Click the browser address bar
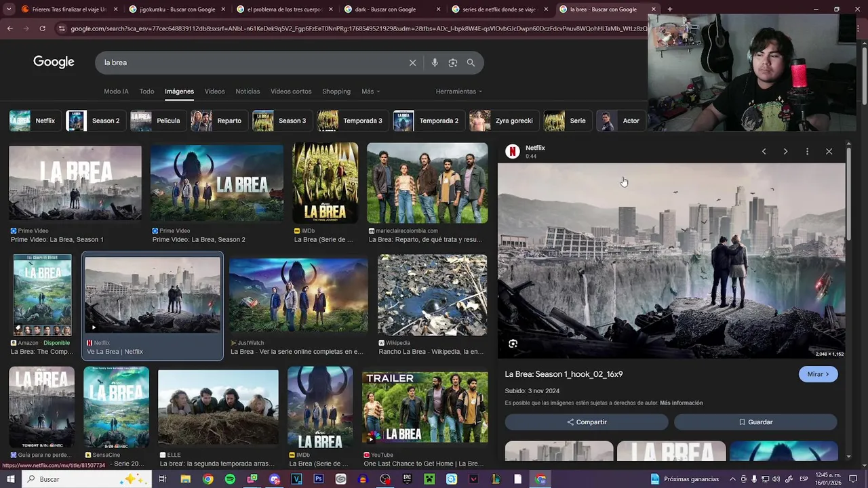The image size is (868, 488). (356, 28)
